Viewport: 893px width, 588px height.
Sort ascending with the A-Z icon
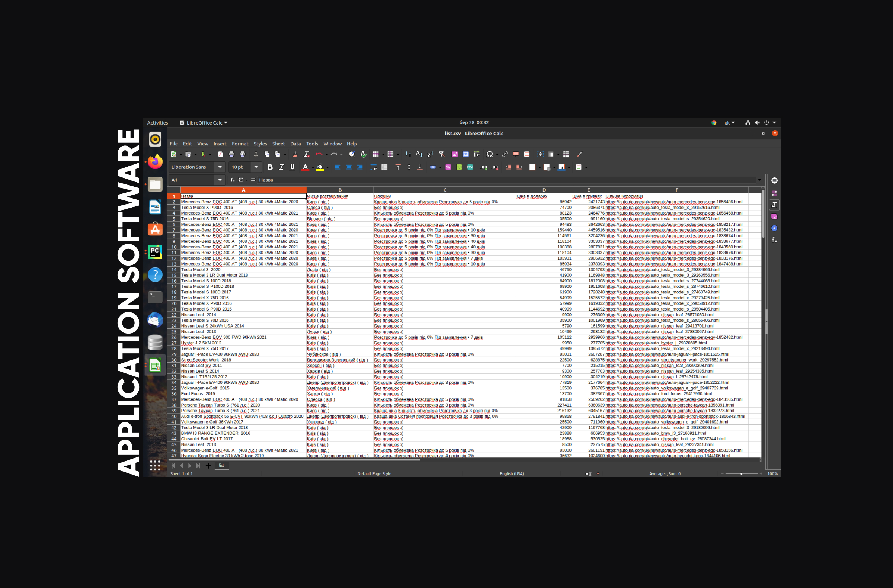[419, 154]
